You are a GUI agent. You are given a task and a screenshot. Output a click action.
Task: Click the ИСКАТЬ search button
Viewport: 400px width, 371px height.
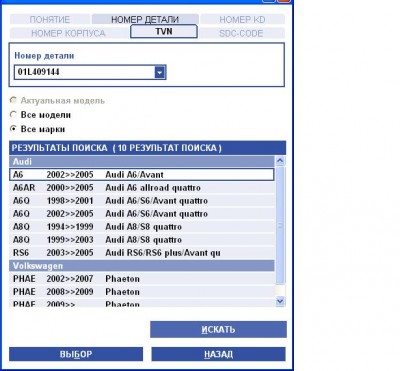pos(218,329)
